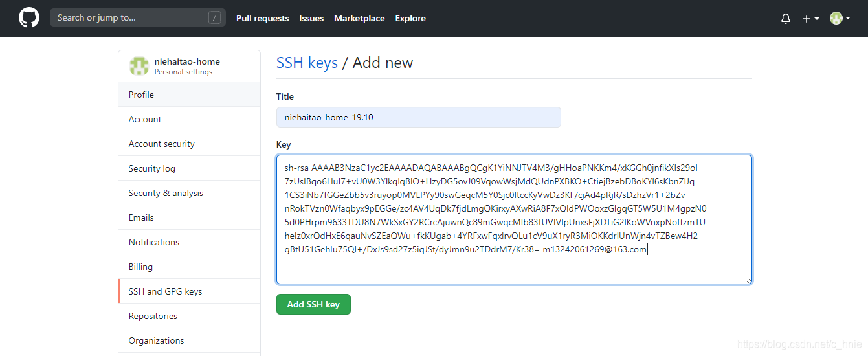The image size is (868, 356).
Task: Open Account security settings
Action: tap(189, 144)
